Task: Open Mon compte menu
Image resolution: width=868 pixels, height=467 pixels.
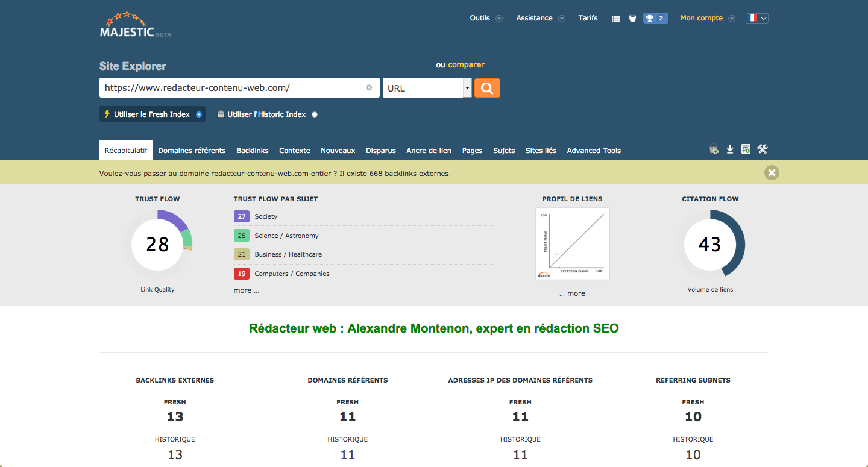Action: (702, 18)
